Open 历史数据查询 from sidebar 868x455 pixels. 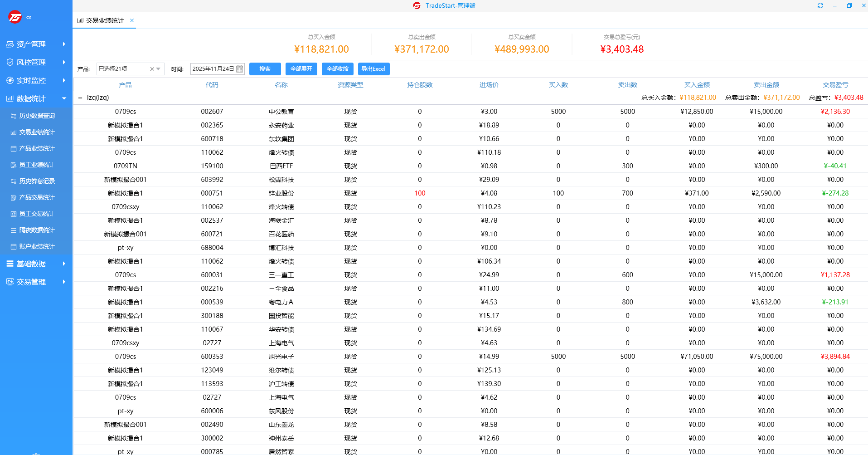click(x=37, y=116)
